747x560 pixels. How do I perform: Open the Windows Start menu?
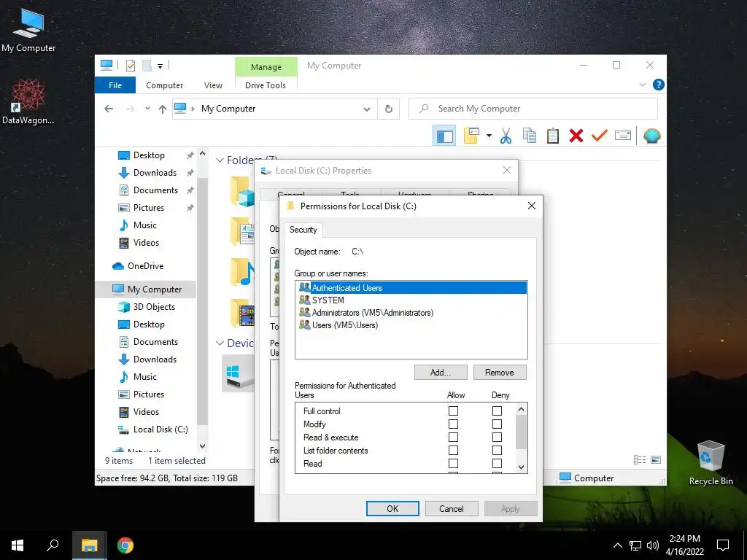[18, 545]
